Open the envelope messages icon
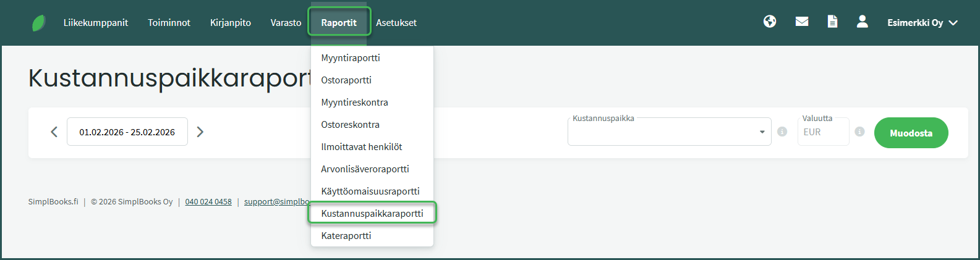This screenshot has height=260, width=980. pos(802,22)
